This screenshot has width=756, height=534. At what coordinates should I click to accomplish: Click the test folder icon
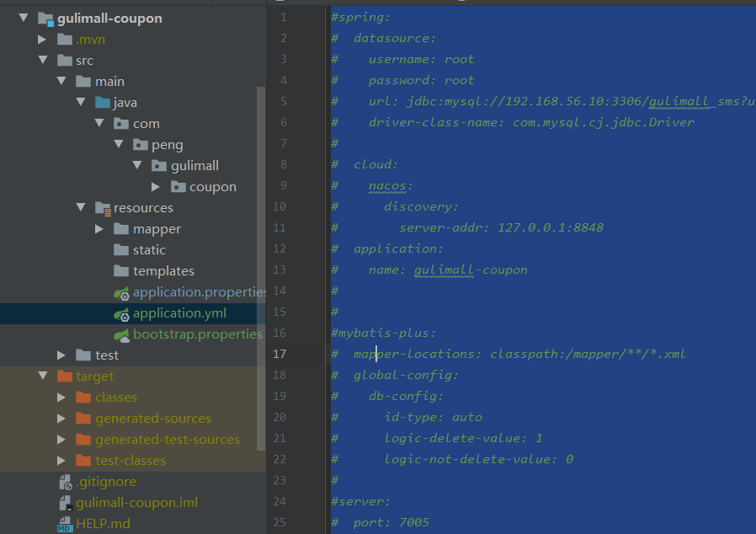[83, 355]
